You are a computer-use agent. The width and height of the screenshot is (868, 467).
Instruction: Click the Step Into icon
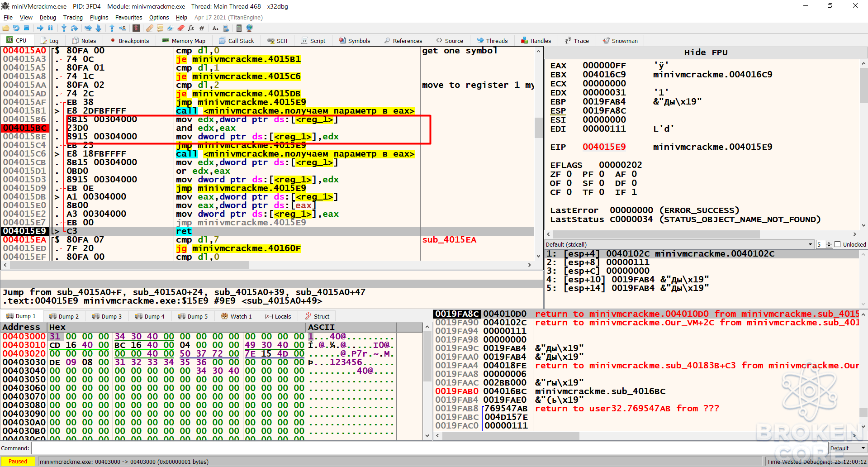click(x=64, y=28)
